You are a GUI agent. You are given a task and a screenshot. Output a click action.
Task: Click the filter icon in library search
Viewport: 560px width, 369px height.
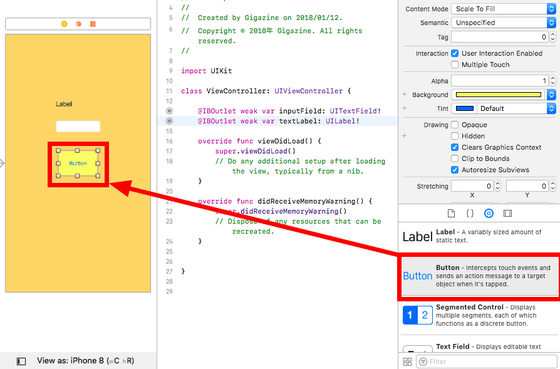click(423, 361)
